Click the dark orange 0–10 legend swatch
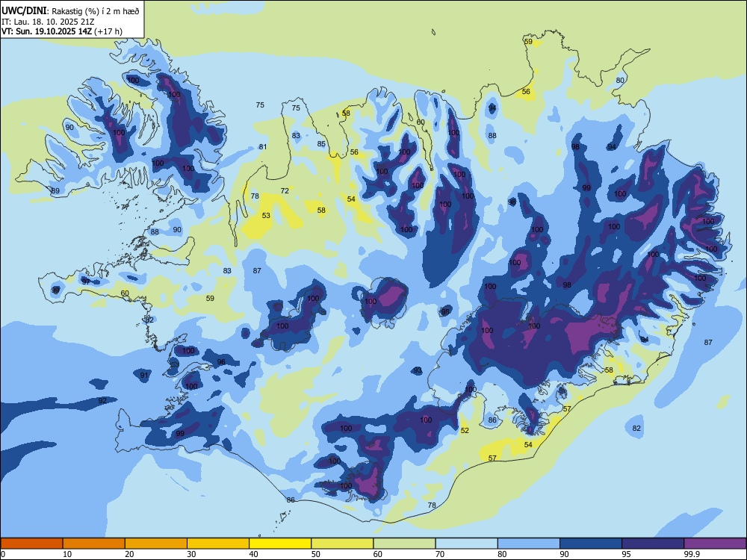 31,544
